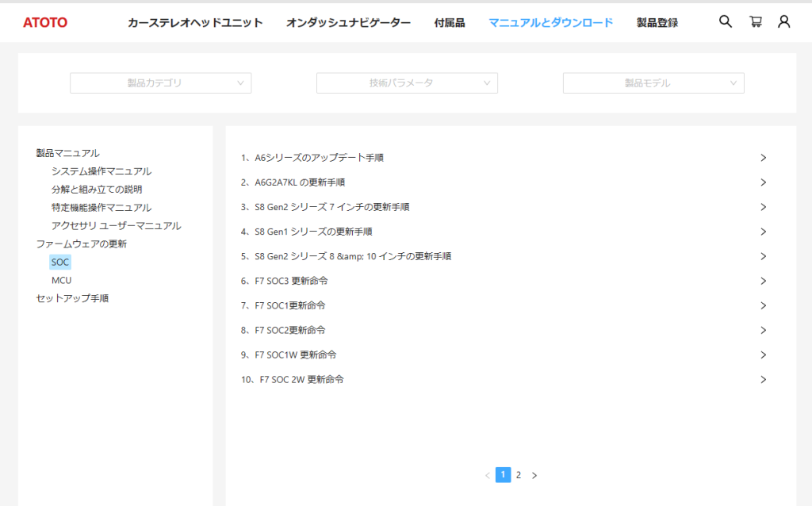Open 特定機能操作マニュアル in the sidebar
Image resolution: width=812 pixels, height=506 pixels.
pyautogui.click(x=101, y=208)
